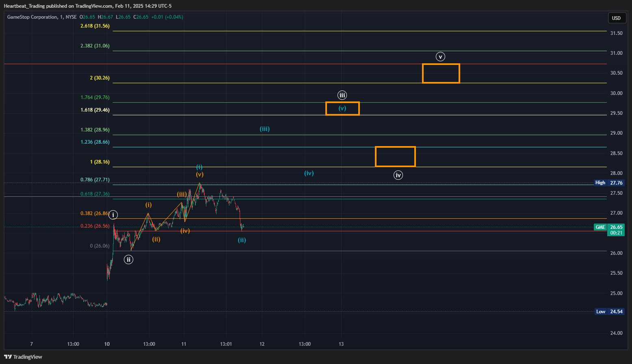Select the orange (ii) wave label
The height and width of the screenshot is (364, 632).
coord(156,239)
